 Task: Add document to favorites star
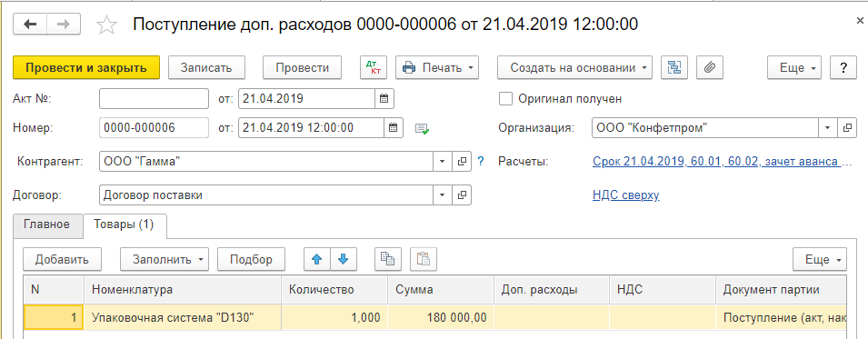[x=106, y=25]
